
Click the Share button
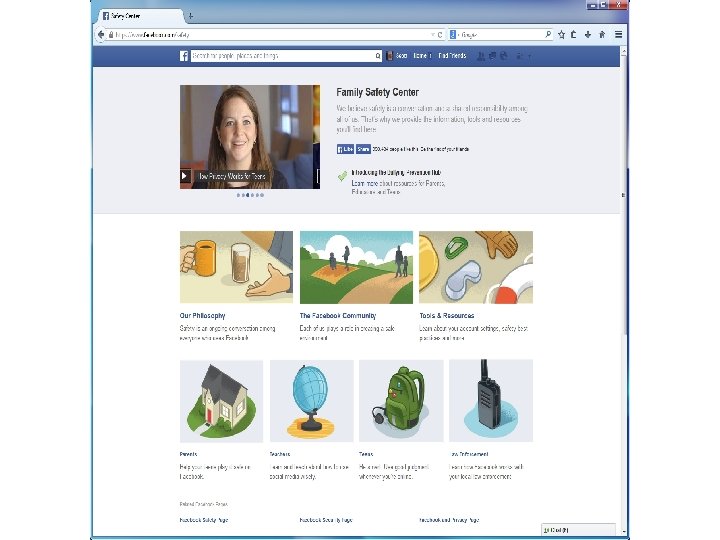[x=363, y=149]
